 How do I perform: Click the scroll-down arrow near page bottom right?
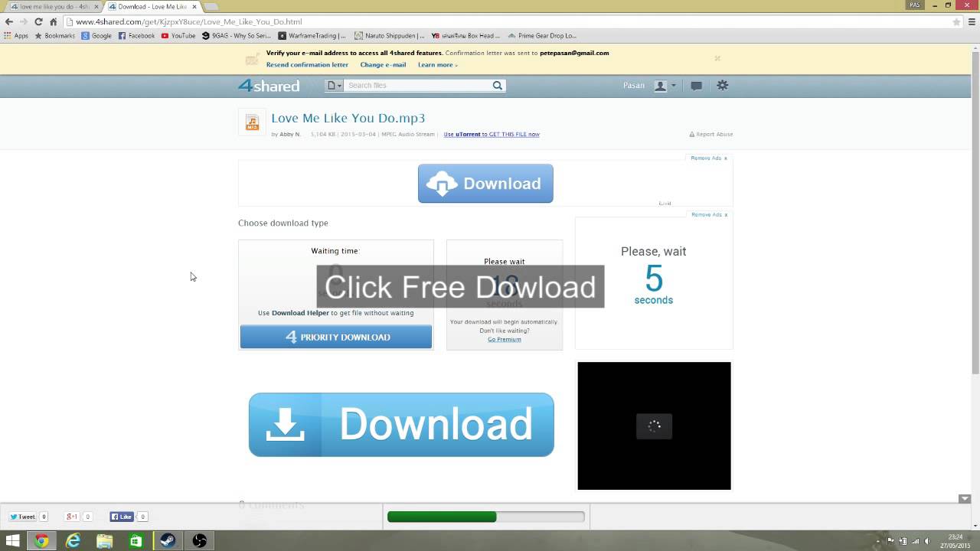click(x=965, y=499)
